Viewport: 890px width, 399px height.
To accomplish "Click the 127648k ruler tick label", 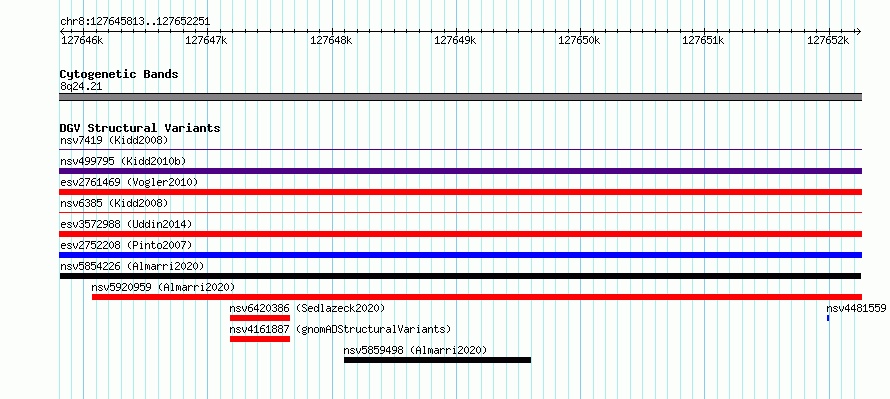I will tap(331, 41).
